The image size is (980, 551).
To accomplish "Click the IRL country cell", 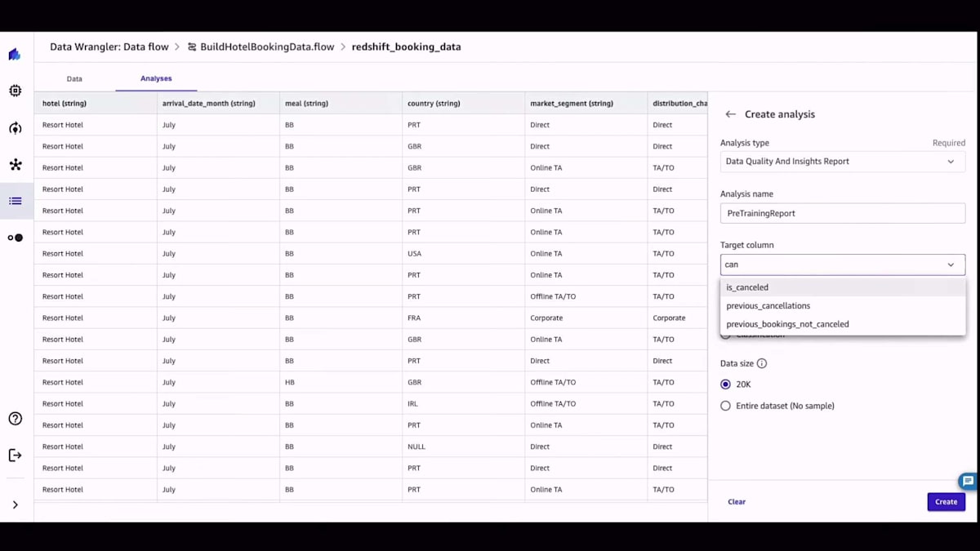I will click(x=463, y=404).
